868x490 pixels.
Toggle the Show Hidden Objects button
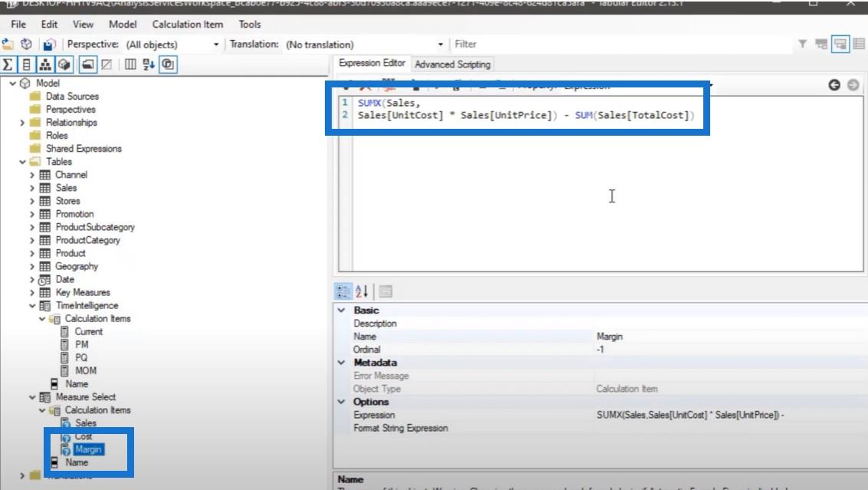106,64
